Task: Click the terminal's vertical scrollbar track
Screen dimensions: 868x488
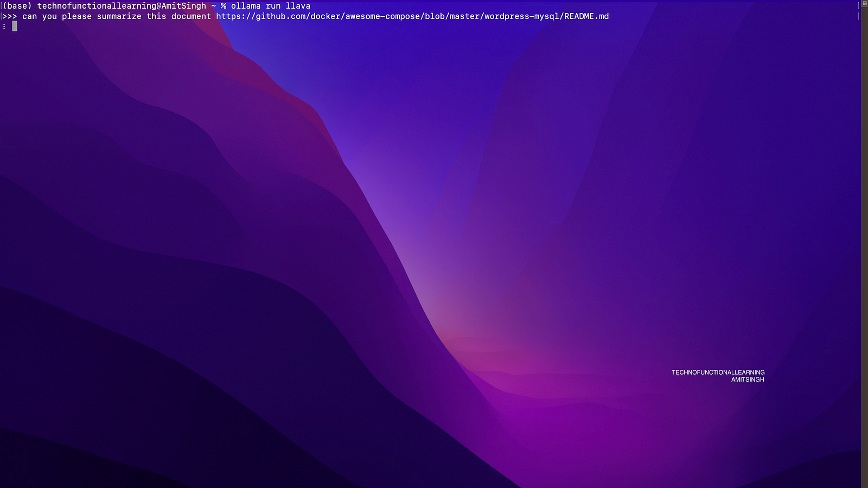Action: 864,244
